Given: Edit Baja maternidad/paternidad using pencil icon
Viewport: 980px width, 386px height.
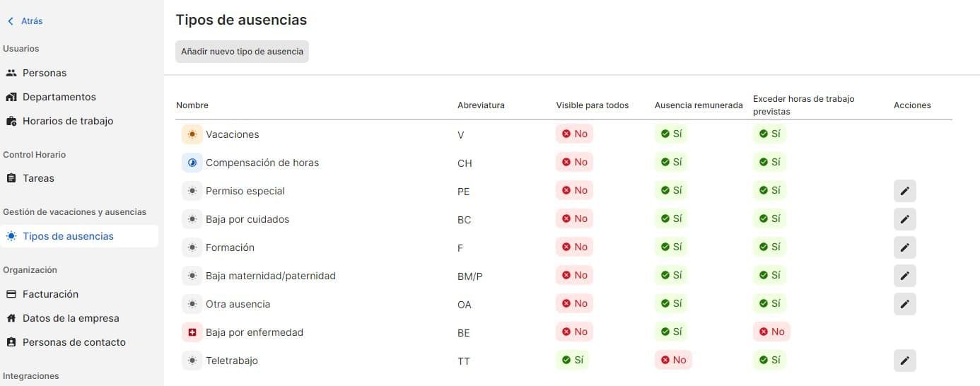Looking at the screenshot, I should point(904,276).
